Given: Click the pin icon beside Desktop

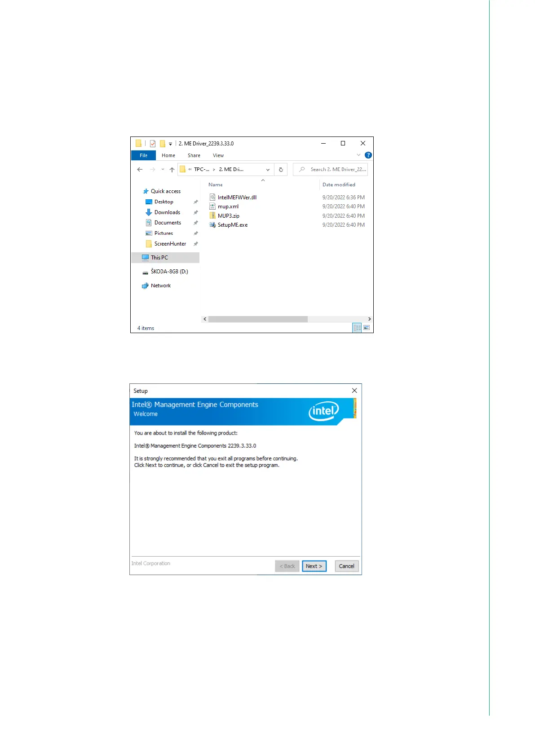Looking at the screenshot, I should [195, 202].
